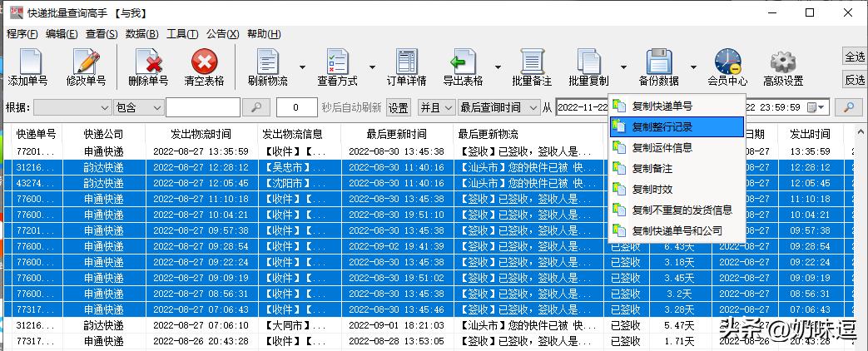This screenshot has height=351, width=868.
Task: Sort by the 快递公司 column header
Action: tap(103, 134)
